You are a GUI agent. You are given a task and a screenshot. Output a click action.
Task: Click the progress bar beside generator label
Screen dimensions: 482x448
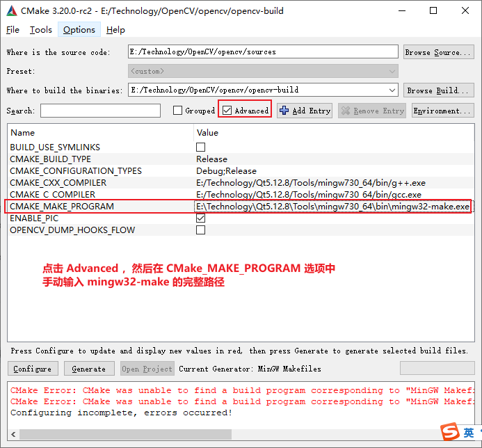point(437,368)
